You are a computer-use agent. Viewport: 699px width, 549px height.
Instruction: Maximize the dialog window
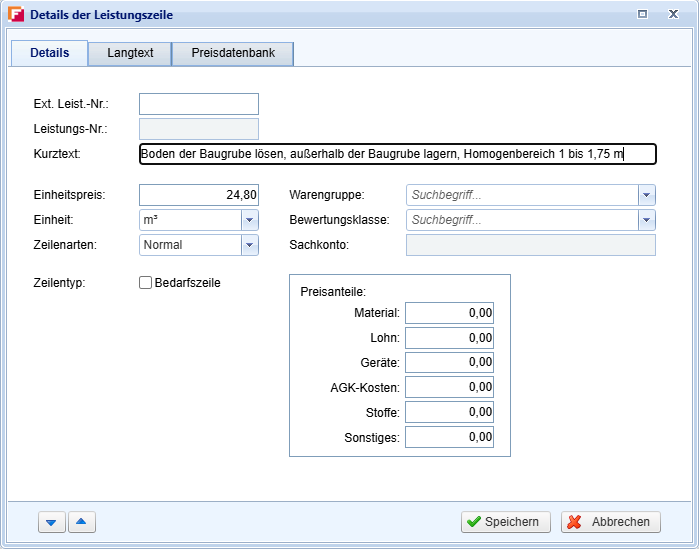point(642,14)
